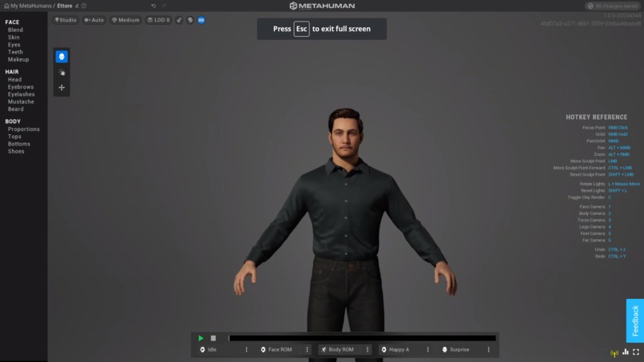Open the Surprise options menu
The image size is (644, 362).
tap(489, 350)
